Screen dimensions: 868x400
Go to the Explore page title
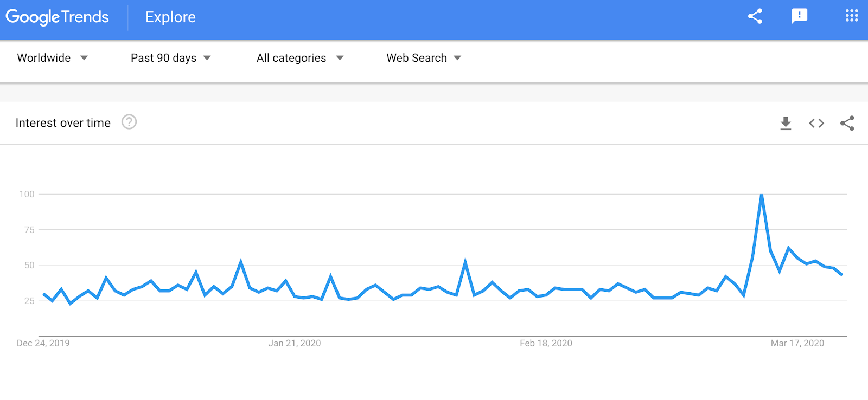click(x=170, y=17)
